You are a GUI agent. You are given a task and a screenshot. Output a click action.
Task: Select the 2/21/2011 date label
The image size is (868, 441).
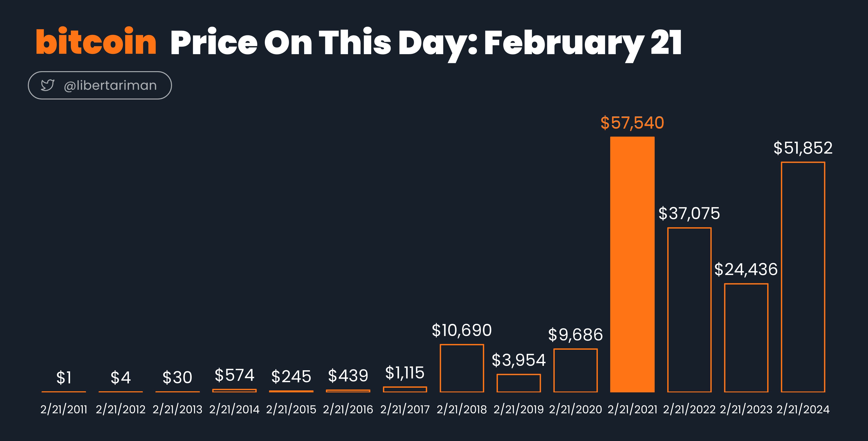64,409
